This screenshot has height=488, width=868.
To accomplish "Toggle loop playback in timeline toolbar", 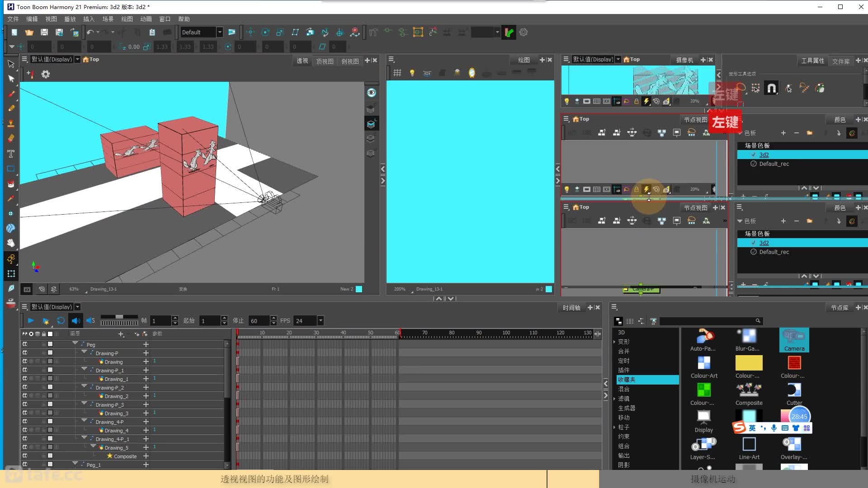I will (61, 321).
